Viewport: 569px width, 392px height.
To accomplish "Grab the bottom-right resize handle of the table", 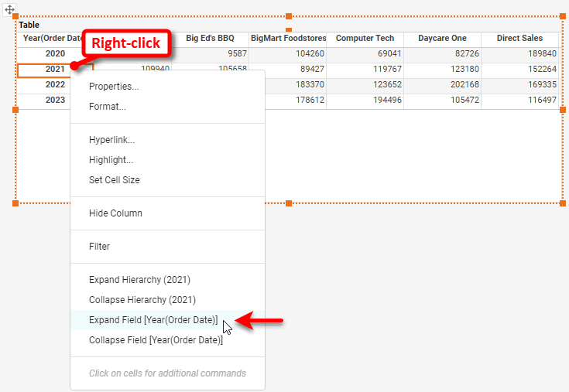I will (562, 203).
